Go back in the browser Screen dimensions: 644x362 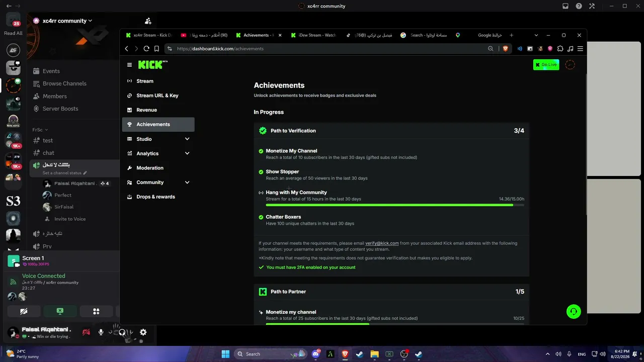[127, 49]
